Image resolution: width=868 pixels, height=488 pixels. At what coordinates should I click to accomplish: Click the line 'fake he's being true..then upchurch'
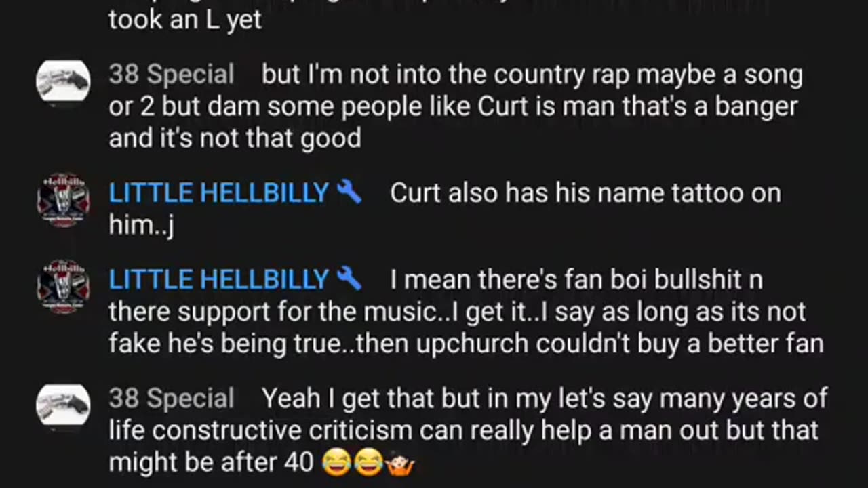point(466,344)
